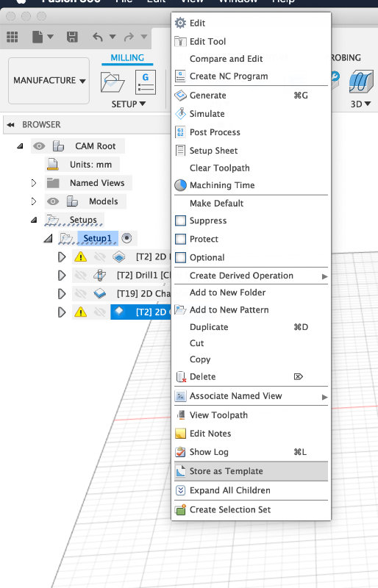This screenshot has height=588, width=378.
Task: Click the Drill1 operation drill icon
Action: pyautogui.click(x=100, y=275)
